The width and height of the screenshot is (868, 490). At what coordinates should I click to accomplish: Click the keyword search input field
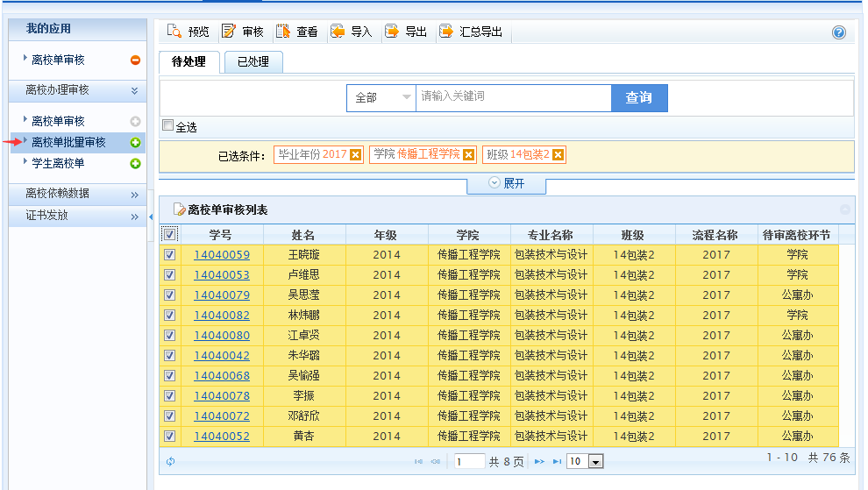(514, 97)
